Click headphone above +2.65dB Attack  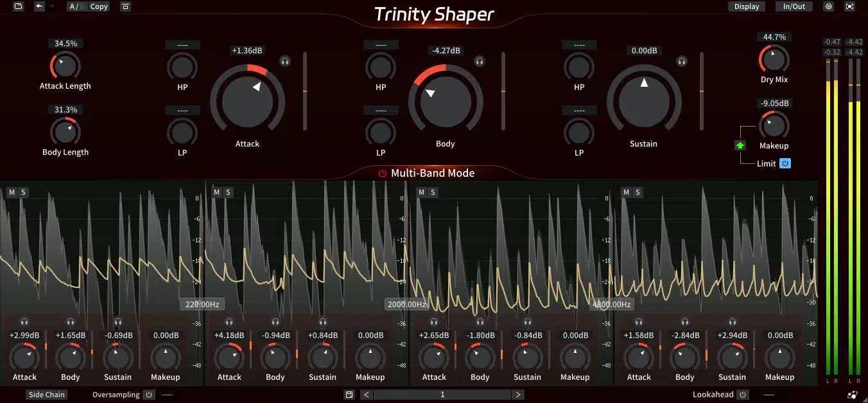coord(434,321)
